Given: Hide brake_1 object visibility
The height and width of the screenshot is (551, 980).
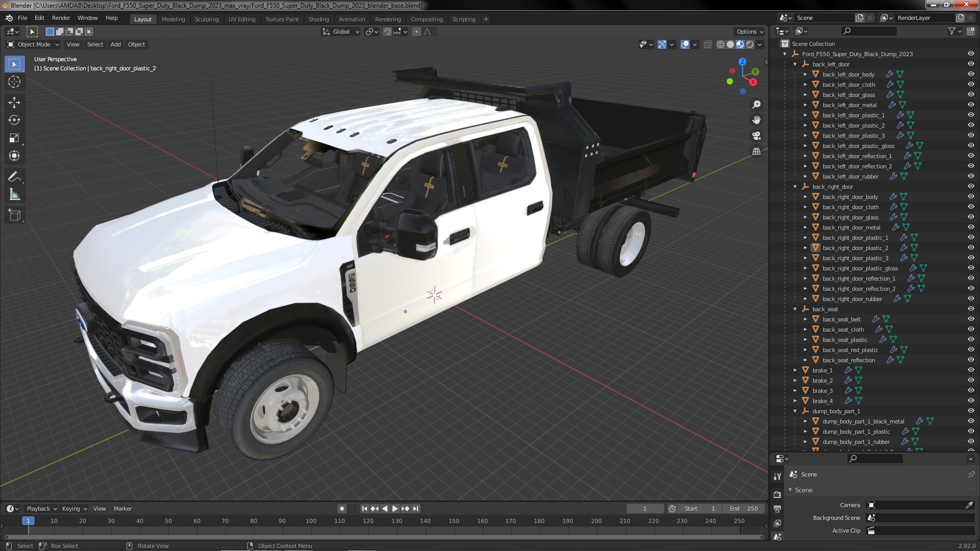Looking at the screenshot, I should 971,370.
